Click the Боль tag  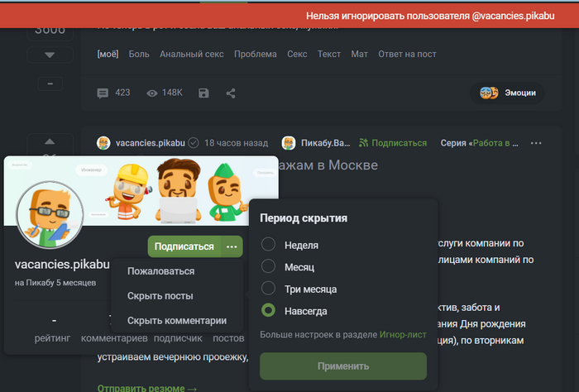(x=139, y=55)
